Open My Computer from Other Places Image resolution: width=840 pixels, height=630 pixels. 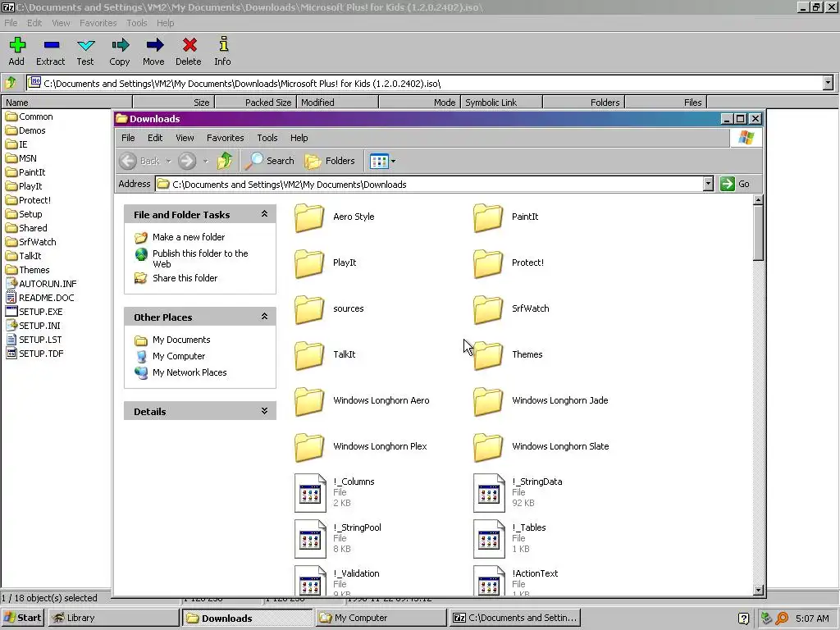coord(178,356)
